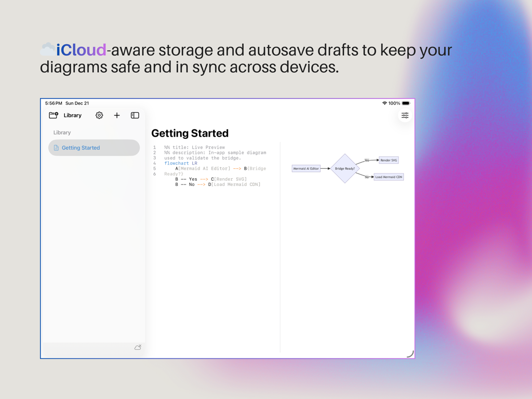Click the new folder icon beside Library
The height and width of the screenshot is (399, 532).
pos(53,115)
